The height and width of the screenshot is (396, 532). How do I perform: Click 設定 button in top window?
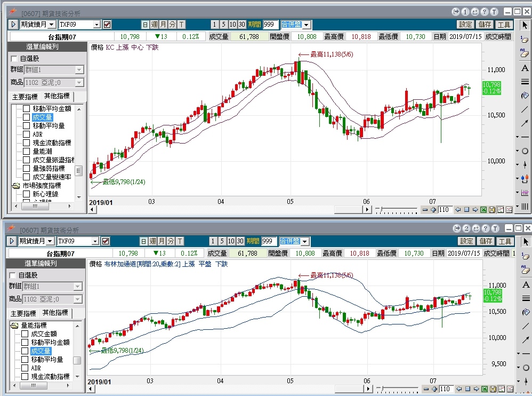pyautogui.click(x=465, y=25)
